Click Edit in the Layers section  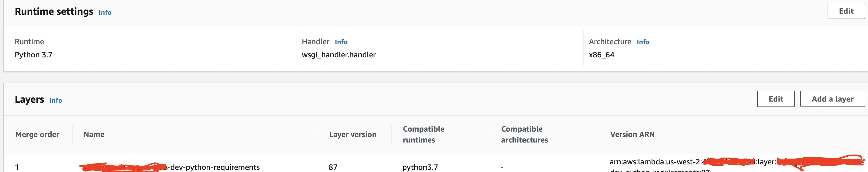tap(775, 99)
